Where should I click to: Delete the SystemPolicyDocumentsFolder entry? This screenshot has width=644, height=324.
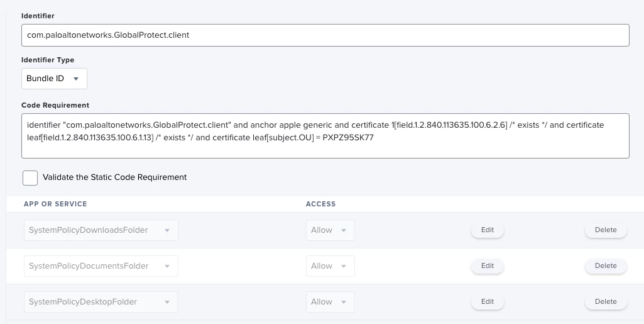pyautogui.click(x=606, y=266)
